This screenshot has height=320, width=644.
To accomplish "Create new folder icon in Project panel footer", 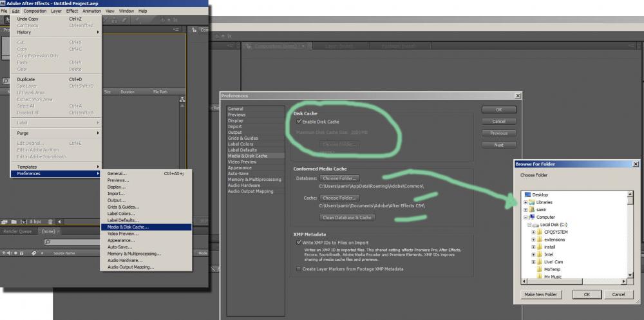I will [14, 222].
